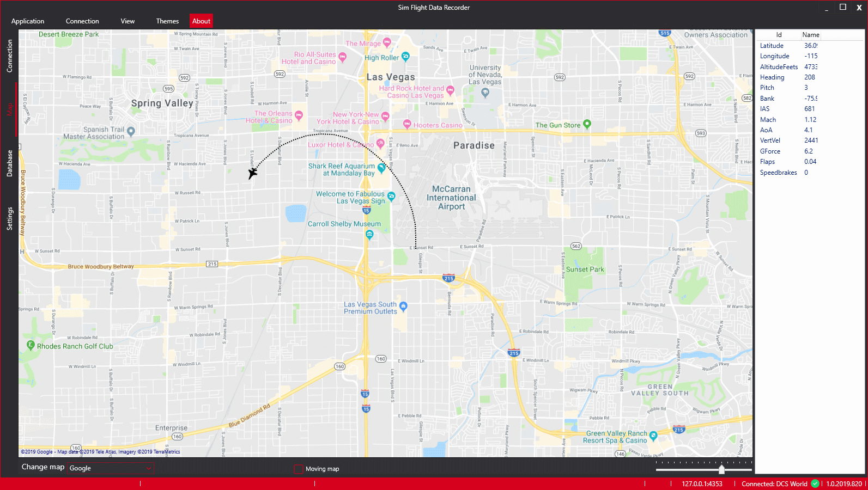Open the View menu
The image size is (868, 490).
(x=128, y=21)
